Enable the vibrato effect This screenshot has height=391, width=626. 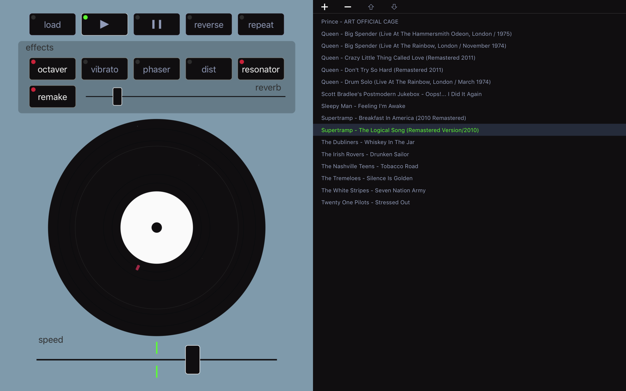point(105,69)
